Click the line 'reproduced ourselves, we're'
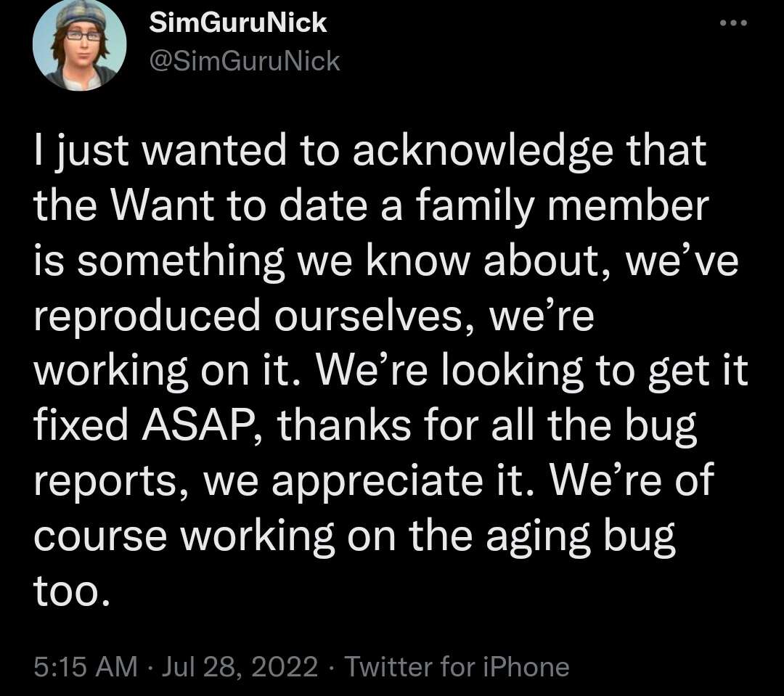The width and height of the screenshot is (784, 696). [x=314, y=316]
